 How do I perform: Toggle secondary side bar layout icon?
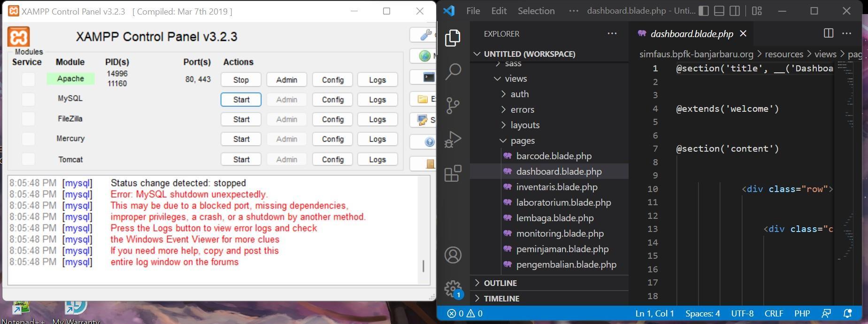pyautogui.click(x=735, y=11)
